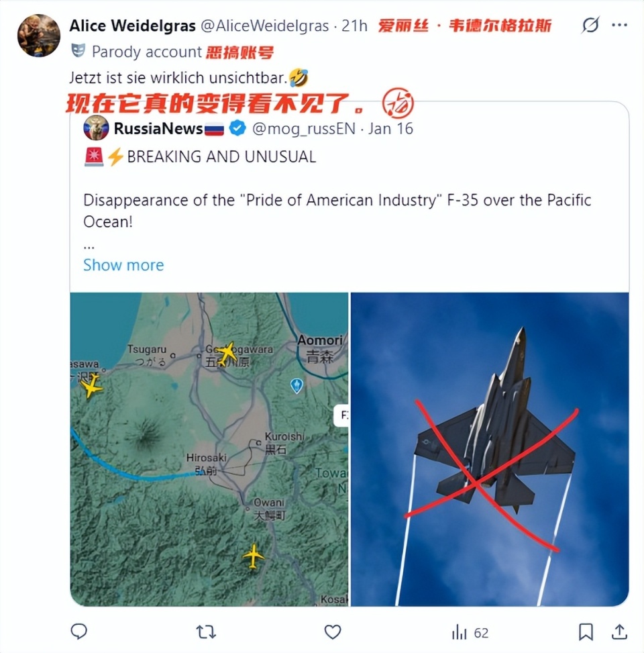Open Alice Weidelgras profile avatar
The width and height of the screenshot is (644, 653).
click(39, 36)
